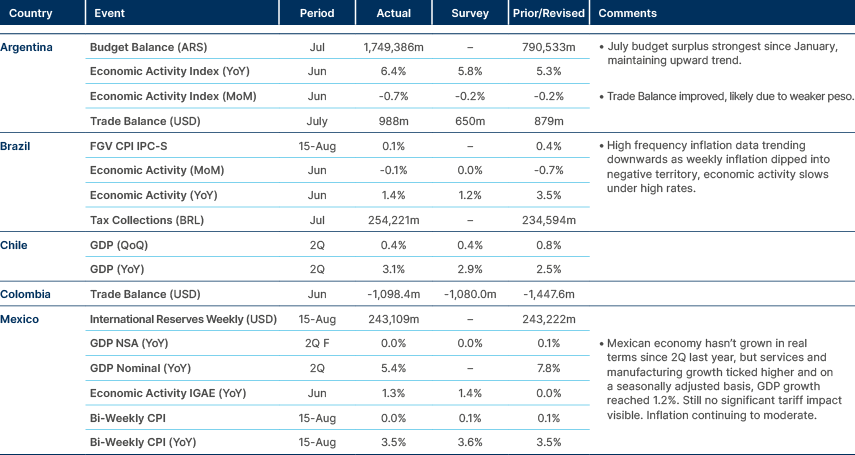Click the Tax Collections (BRL) event
The image size is (855, 455).
point(147,220)
